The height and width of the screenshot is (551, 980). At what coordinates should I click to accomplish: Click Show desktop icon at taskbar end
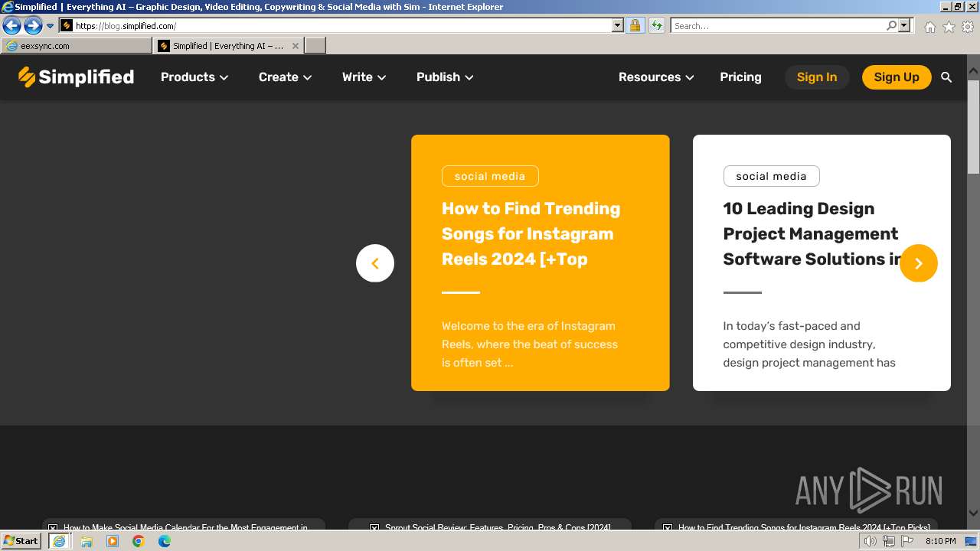click(971, 541)
